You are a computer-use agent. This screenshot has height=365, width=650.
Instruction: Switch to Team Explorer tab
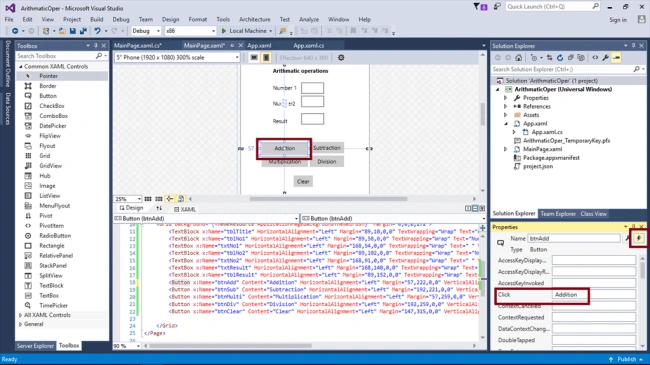(x=558, y=214)
